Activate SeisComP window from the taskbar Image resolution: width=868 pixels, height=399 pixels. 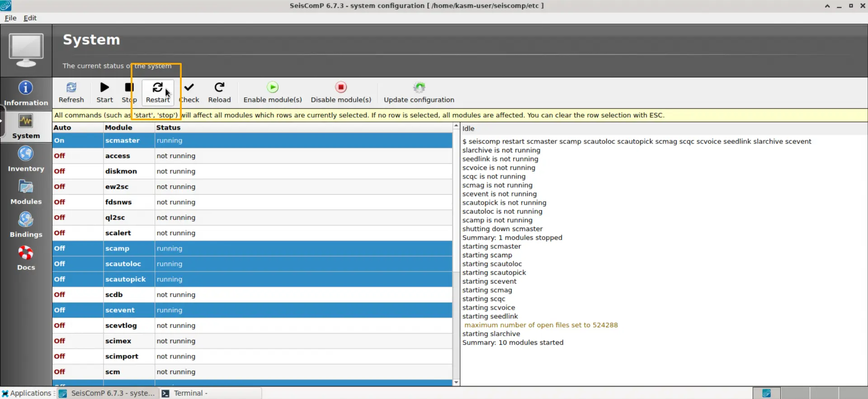(108, 393)
